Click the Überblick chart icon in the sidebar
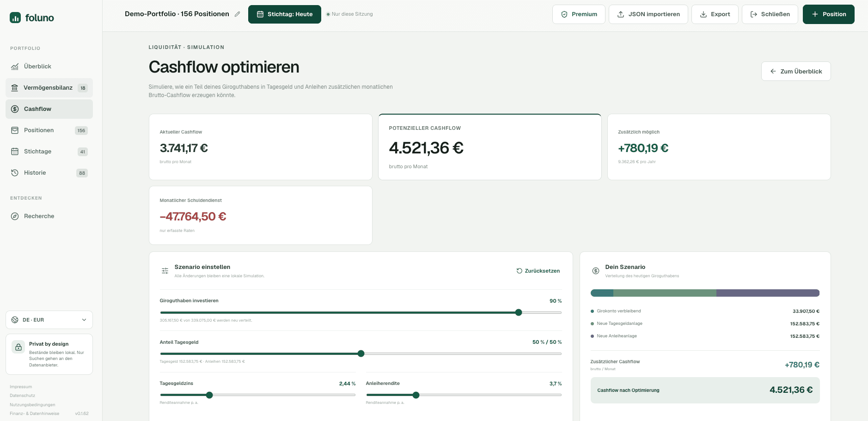Image resolution: width=868 pixels, height=421 pixels. 15,67
